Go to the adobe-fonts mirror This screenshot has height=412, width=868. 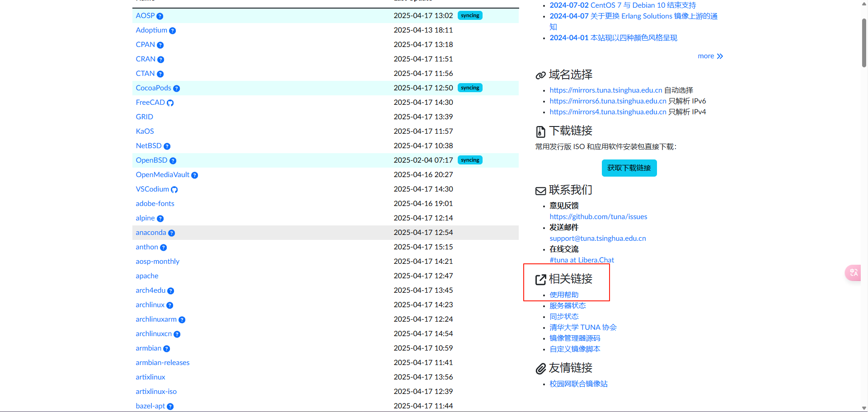click(155, 203)
